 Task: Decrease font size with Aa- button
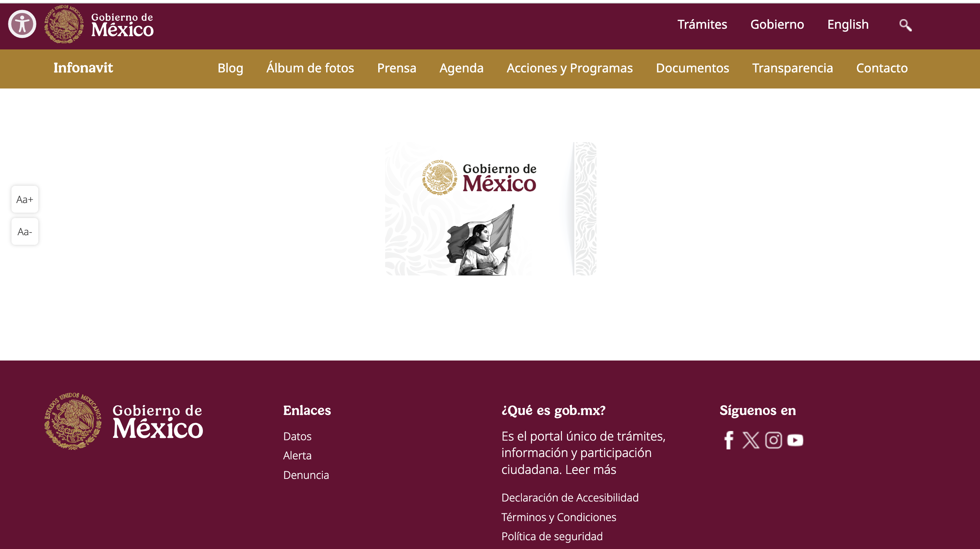tap(25, 231)
